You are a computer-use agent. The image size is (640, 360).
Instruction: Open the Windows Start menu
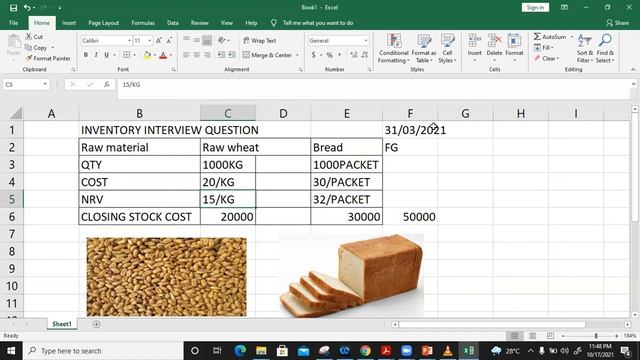[x=11, y=351]
